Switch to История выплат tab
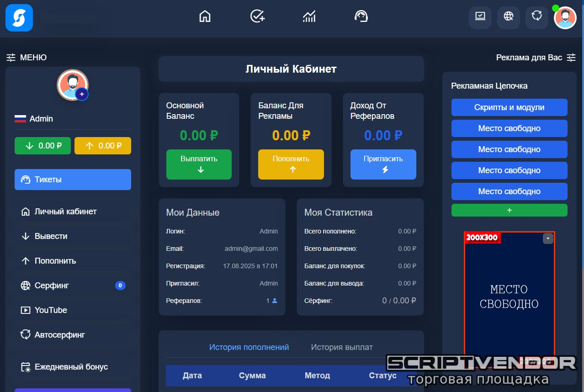 tap(342, 347)
